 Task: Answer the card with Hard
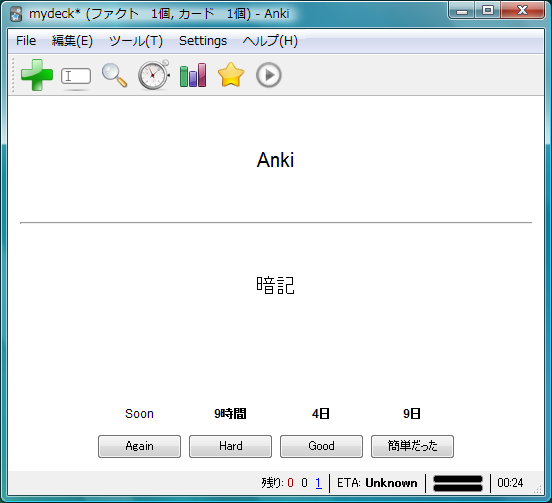(231, 446)
